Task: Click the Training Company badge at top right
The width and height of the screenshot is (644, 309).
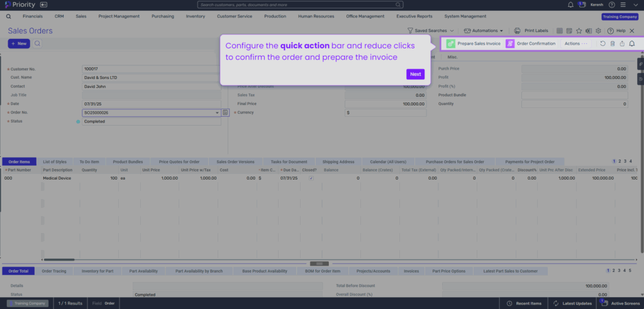Action: point(619,17)
